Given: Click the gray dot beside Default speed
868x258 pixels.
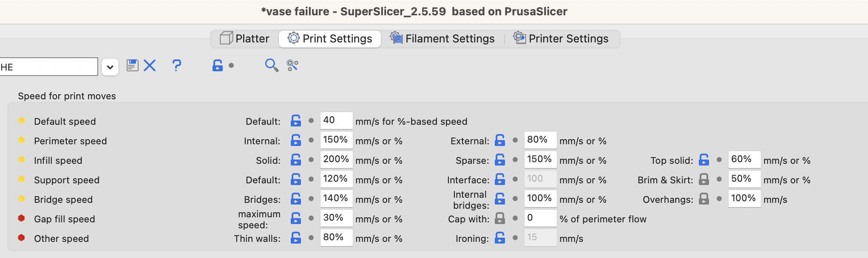Looking at the screenshot, I should click(312, 121).
